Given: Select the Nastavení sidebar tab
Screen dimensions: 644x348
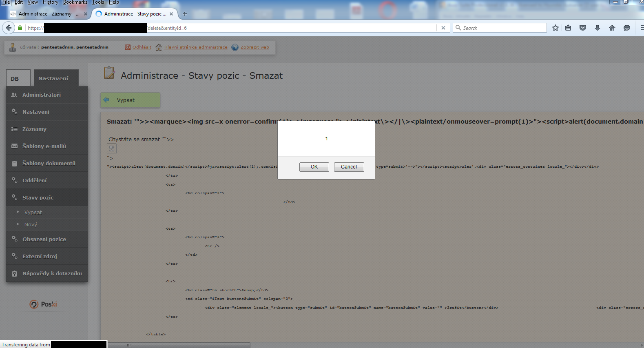Looking at the screenshot, I should [56, 78].
